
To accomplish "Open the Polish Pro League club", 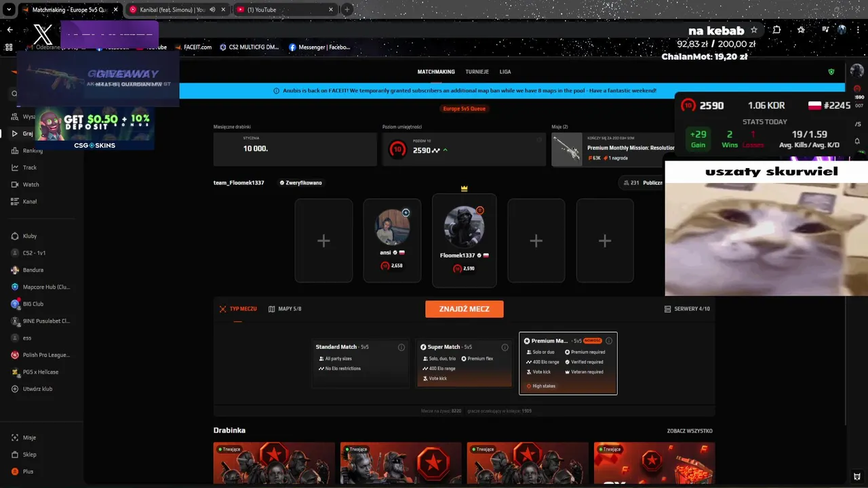I will (41, 355).
